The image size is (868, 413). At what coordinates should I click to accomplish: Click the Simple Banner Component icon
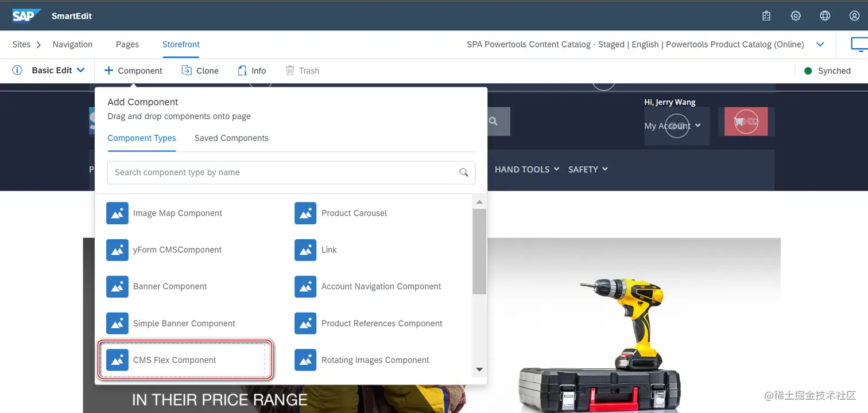click(x=117, y=324)
